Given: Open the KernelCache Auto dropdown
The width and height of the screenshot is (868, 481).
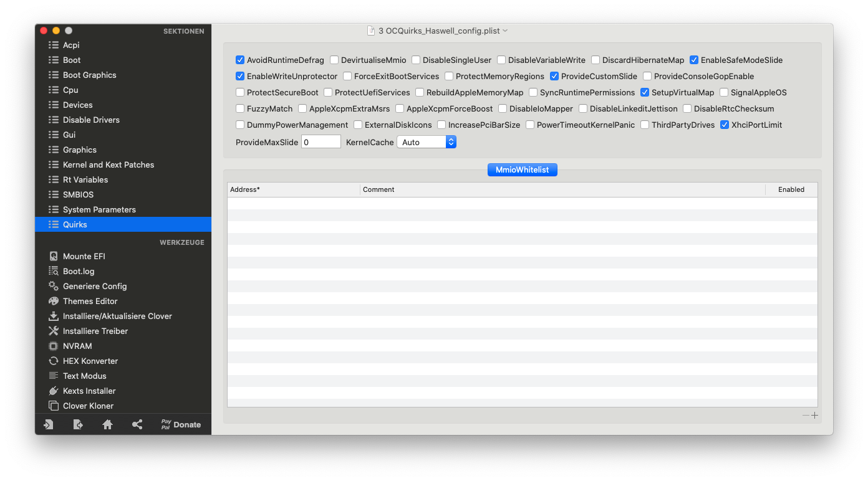Looking at the screenshot, I should tap(427, 142).
